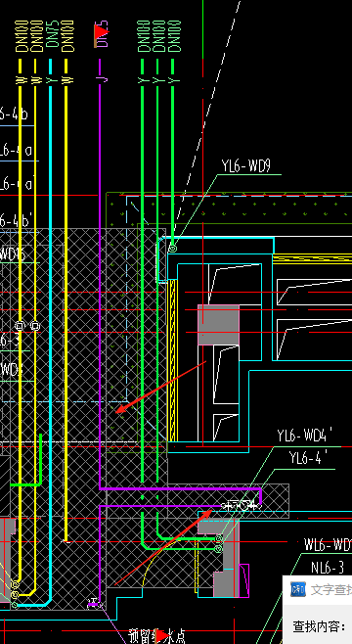Screen dimensions: 352x644
Task: Select the 预留给水点 text
Action: (156, 636)
